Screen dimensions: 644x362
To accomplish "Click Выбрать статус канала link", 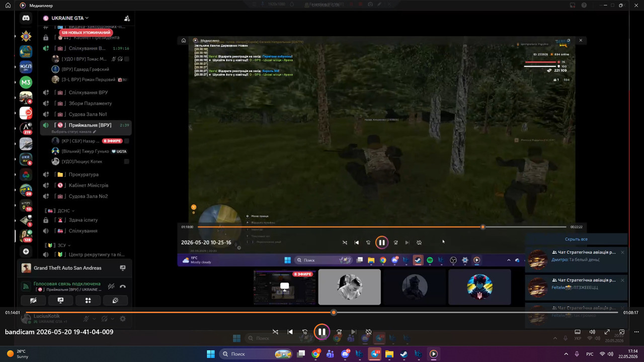I will pyautogui.click(x=73, y=132).
